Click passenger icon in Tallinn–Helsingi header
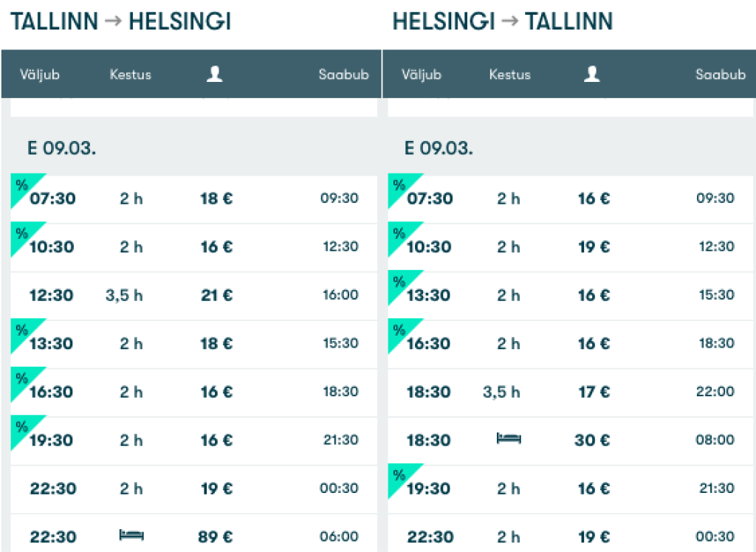 point(214,74)
